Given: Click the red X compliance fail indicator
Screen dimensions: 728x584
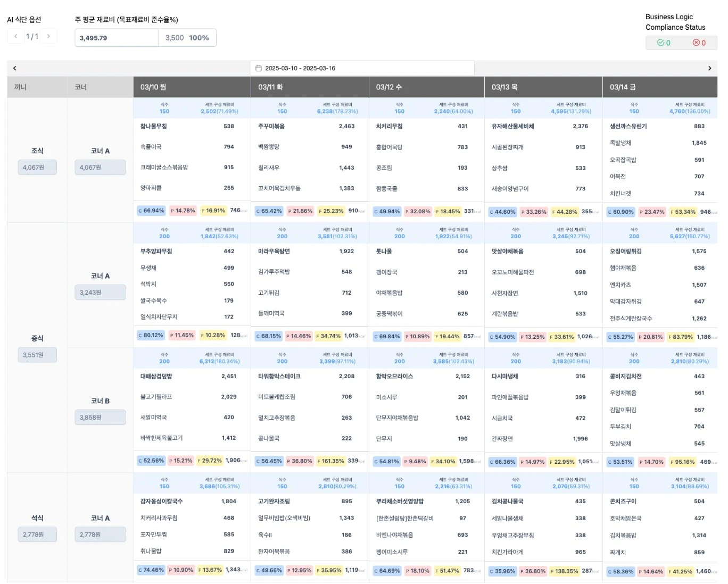Looking at the screenshot, I should coord(699,43).
